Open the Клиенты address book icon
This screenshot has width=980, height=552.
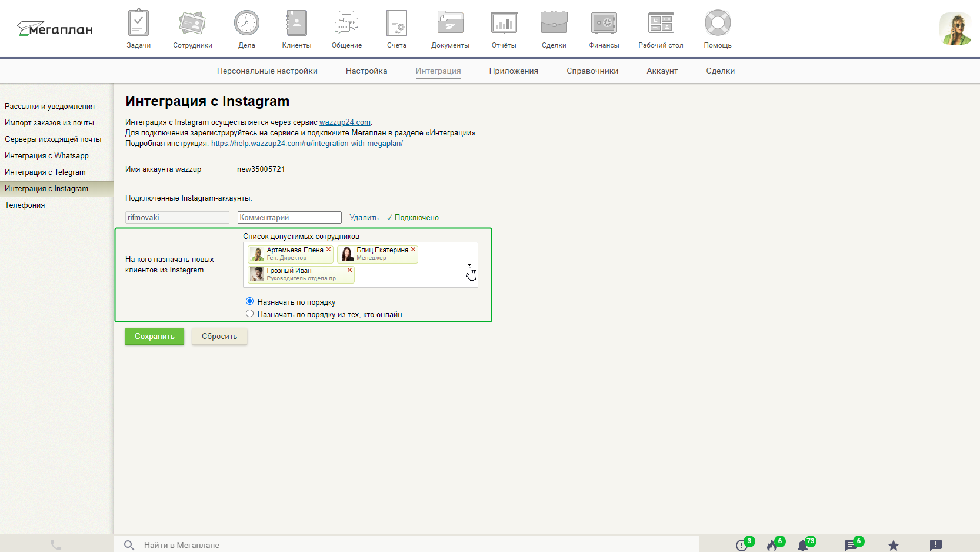[296, 24]
